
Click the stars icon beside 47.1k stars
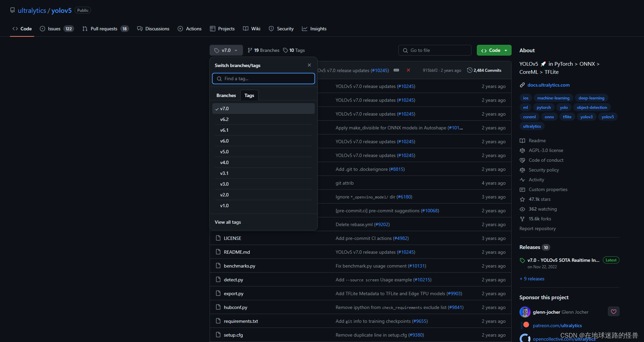pyautogui.click(x=522, y=199)
